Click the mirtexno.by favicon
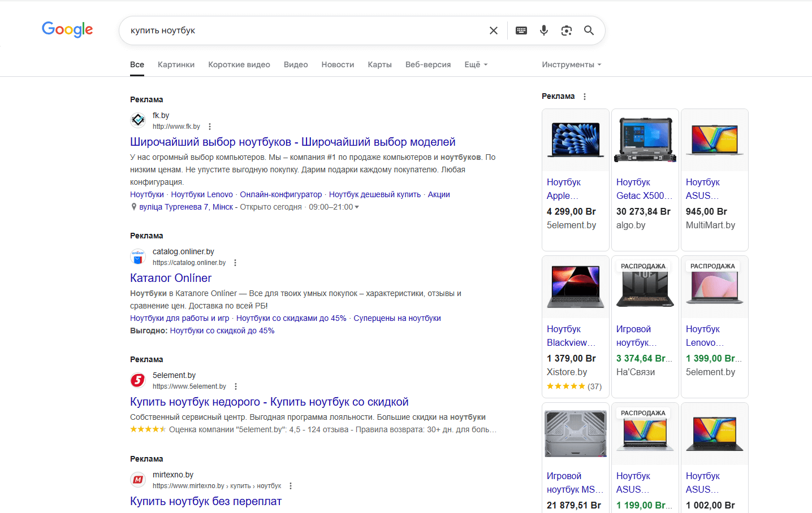 (138, 480)
